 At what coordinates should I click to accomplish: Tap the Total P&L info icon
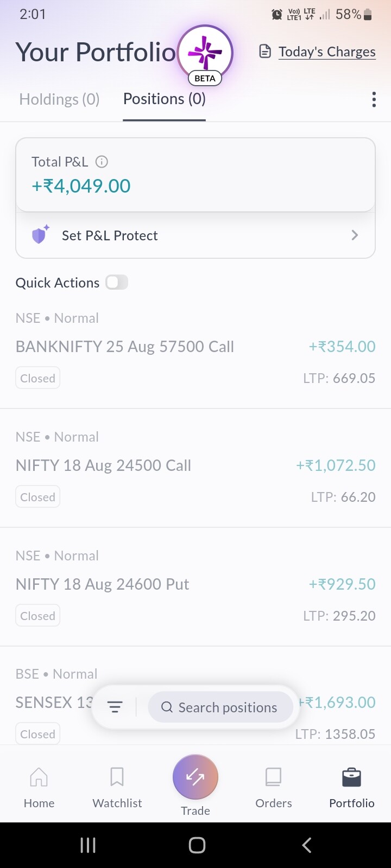(102, 162)
